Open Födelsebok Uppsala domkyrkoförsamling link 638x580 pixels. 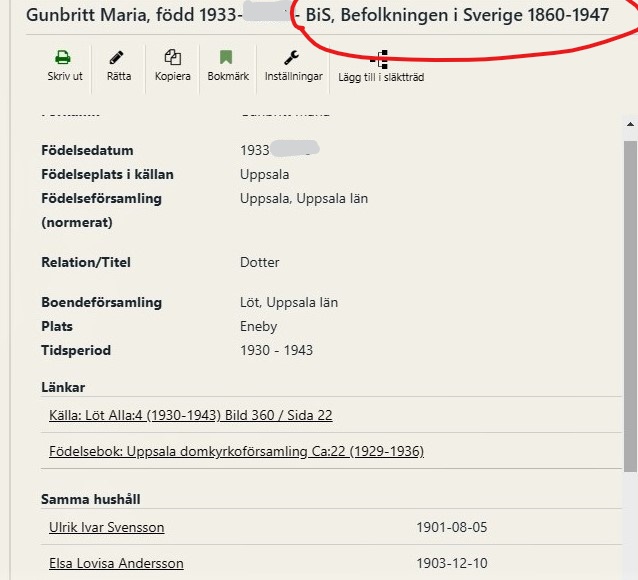coord(236,451)
